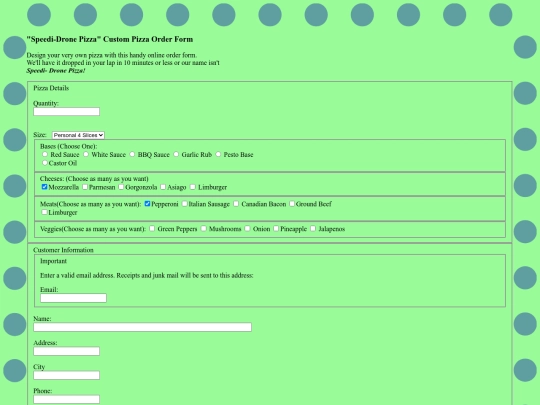Click into the Address field
540x405 pixels.
click(66, 351)
